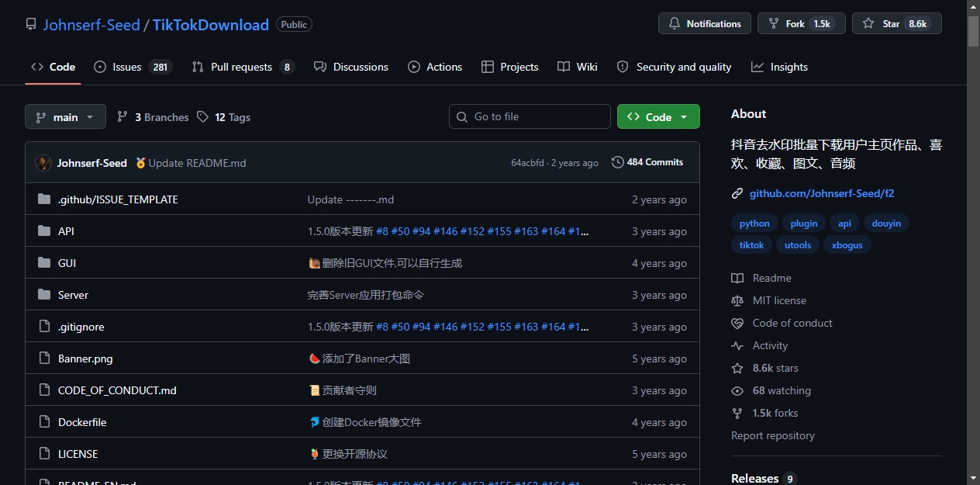Fork the repository
The image size is (980, 485).
click(x=801, y=24)
